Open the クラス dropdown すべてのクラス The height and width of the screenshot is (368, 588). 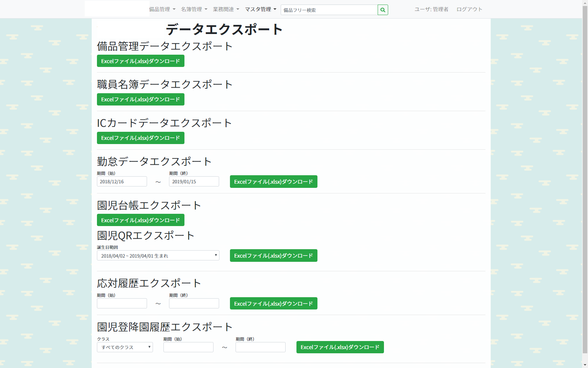125,347
